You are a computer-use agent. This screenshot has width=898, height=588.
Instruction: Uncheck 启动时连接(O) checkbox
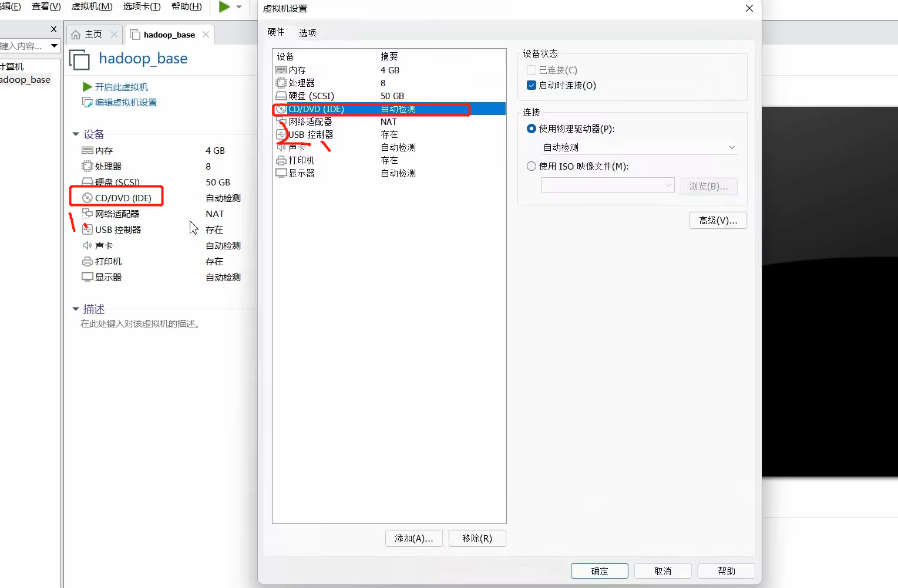pyautogui.click(x=532, y=85)
